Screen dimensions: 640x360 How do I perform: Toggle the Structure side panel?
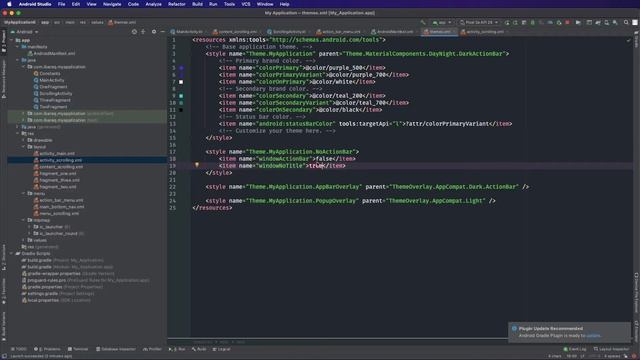point(4,257)
